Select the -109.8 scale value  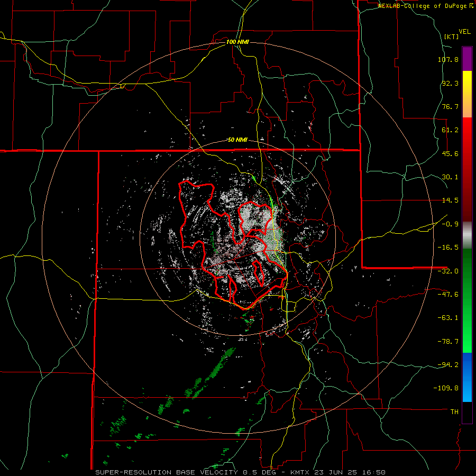point(446,388)
